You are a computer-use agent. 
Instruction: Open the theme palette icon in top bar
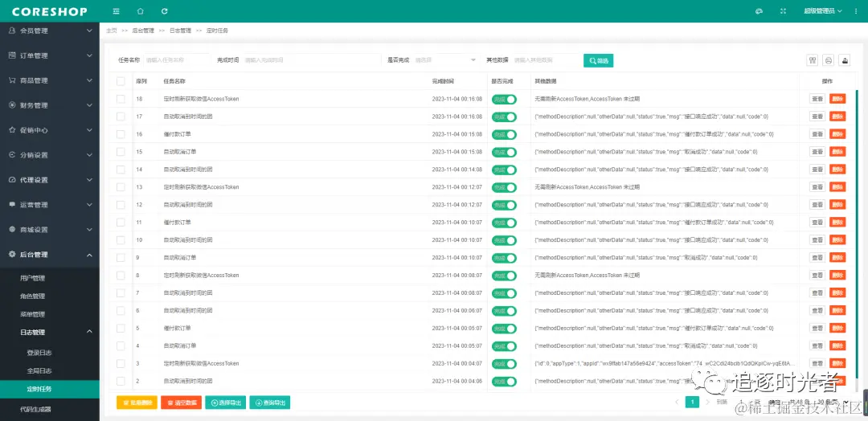(759, 11)
